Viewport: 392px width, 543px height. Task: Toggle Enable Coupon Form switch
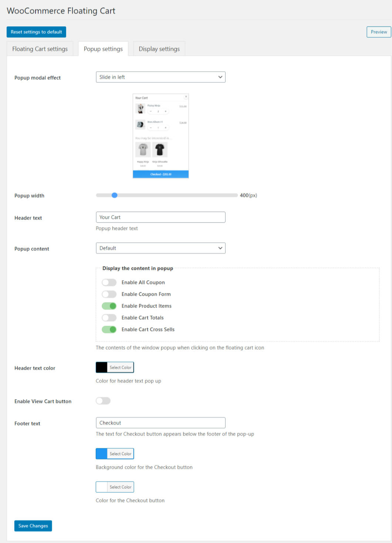[x=109, y=294]
